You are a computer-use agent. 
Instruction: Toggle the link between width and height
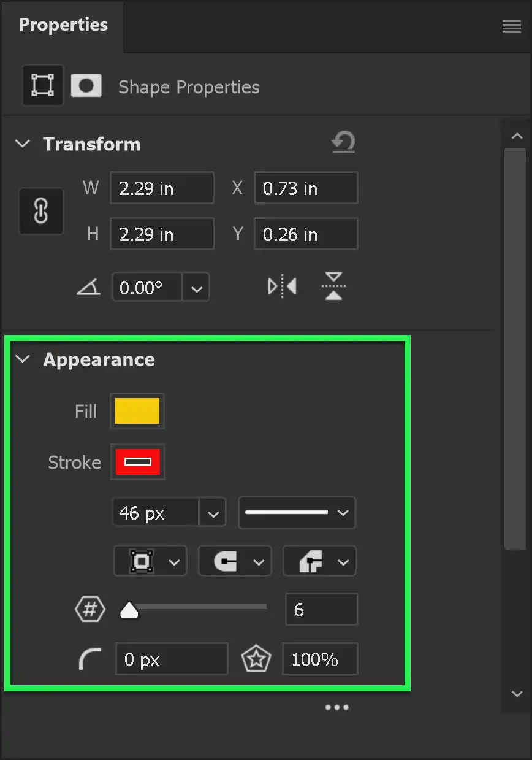click(40, 211)
